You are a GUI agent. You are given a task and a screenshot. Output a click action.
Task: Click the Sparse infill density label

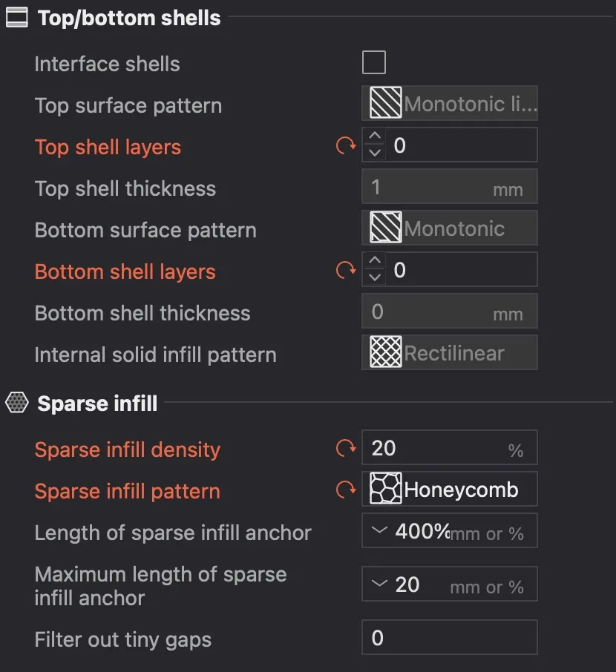click(128, 449)
